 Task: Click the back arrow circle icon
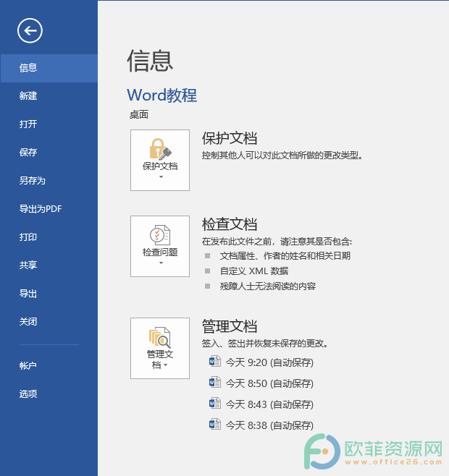point(30,30)
